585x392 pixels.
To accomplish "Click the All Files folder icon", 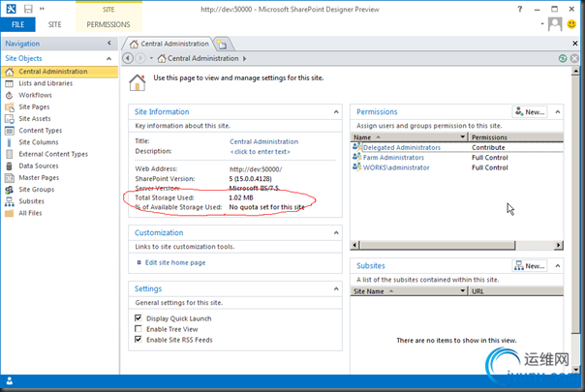I will click(x=10, y=213).
